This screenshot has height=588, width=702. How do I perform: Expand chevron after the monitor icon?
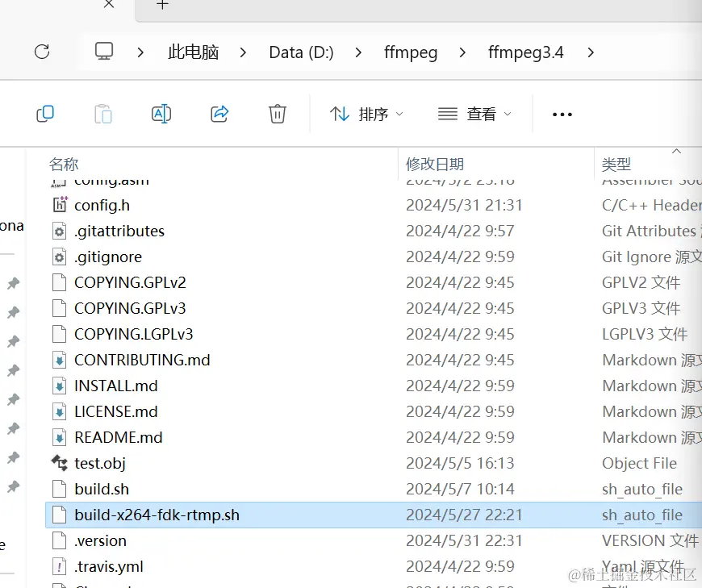(x=140, y=52)
